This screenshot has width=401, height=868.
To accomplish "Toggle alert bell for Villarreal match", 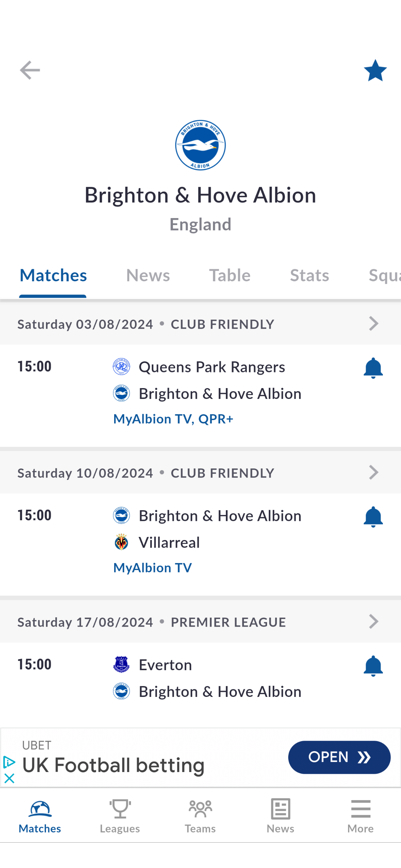I will [x=373, y=517].
